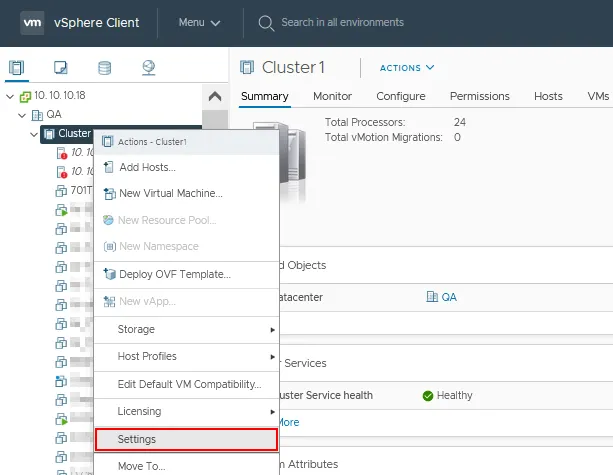The image size is (613, 475).
Task: Switch to VMs and Templates inventory view
Action: click(x=60, y=68)
